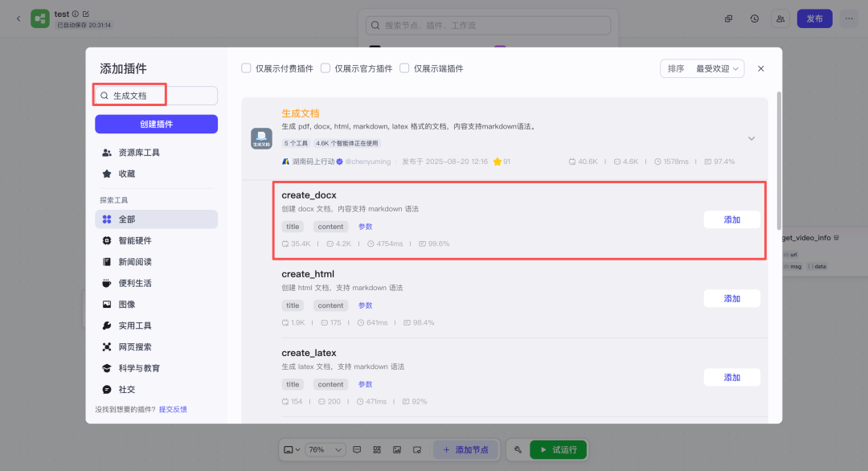Open the 科学与教育 graduation cap icon

pos(107,368)
